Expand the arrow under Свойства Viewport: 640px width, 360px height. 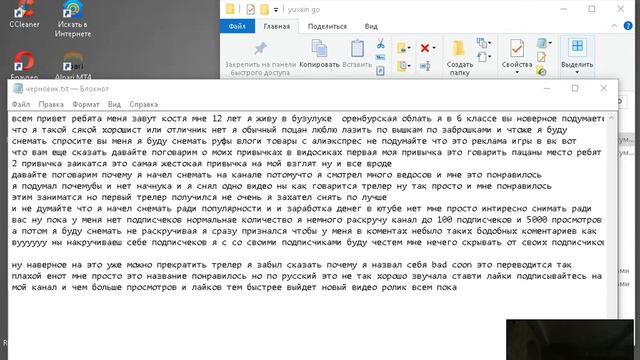517,73
